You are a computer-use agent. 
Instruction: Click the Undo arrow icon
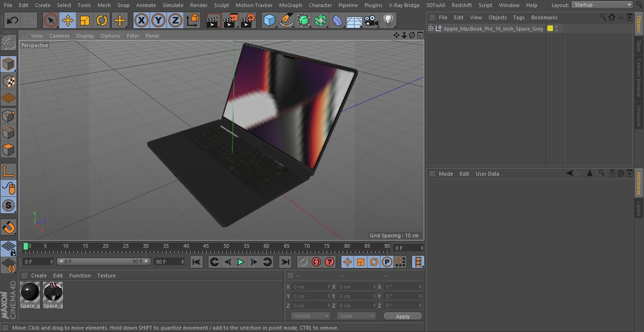click(13, 20)
